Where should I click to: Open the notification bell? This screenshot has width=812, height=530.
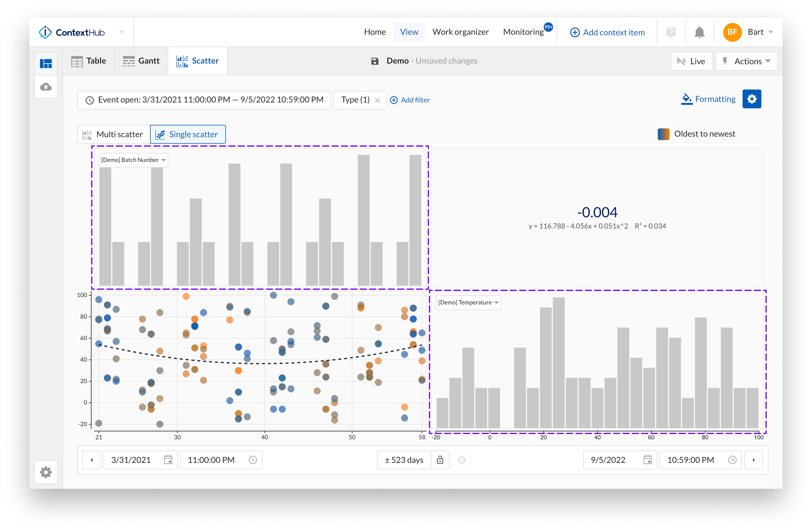point(700,32)
